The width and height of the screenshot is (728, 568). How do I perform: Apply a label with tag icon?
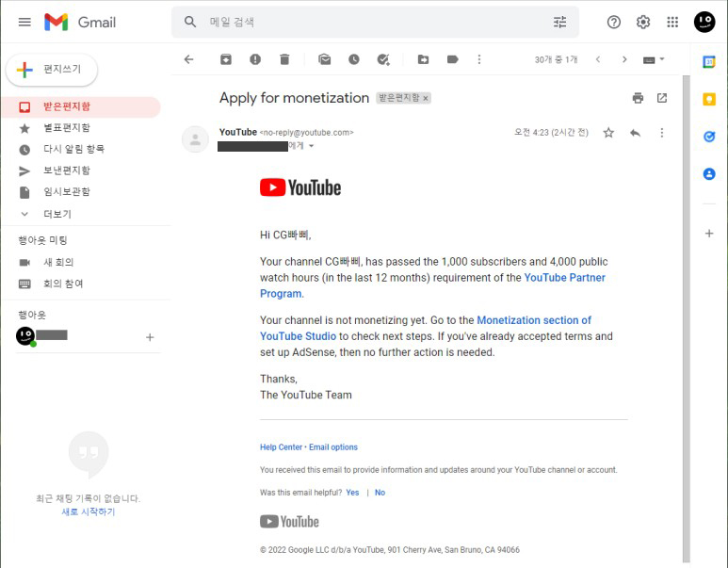point(453,59)
